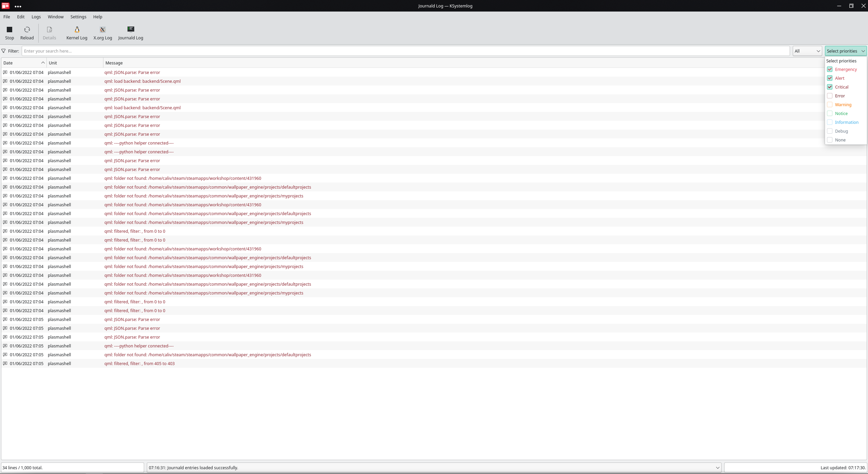
Task: Click the KSystemlog application icon
Action: point(5,6)
